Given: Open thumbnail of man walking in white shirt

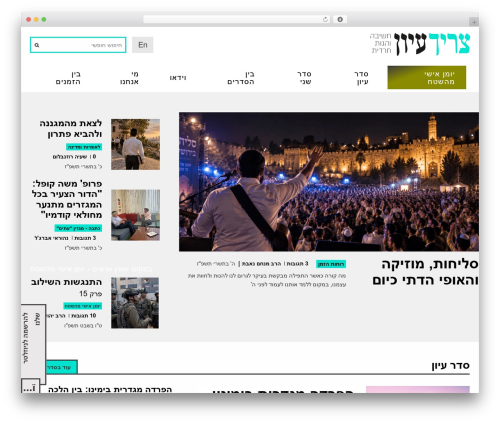Looking at the screenshot, I should (135, 144).
